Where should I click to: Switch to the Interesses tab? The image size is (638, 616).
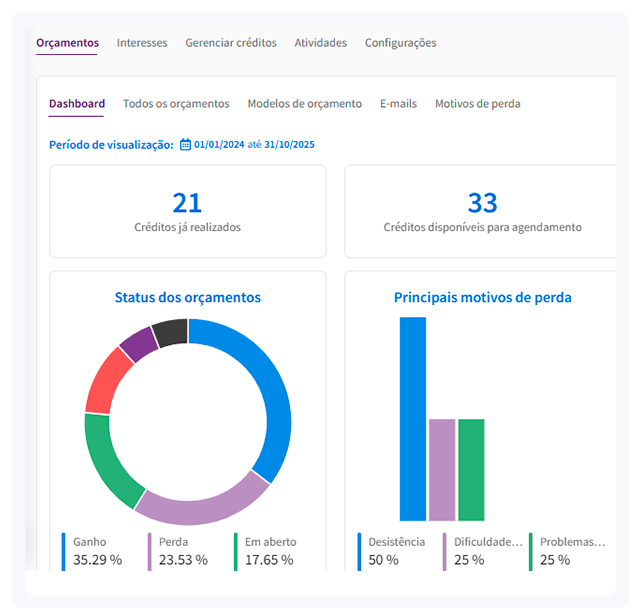[x=142, y=43]
